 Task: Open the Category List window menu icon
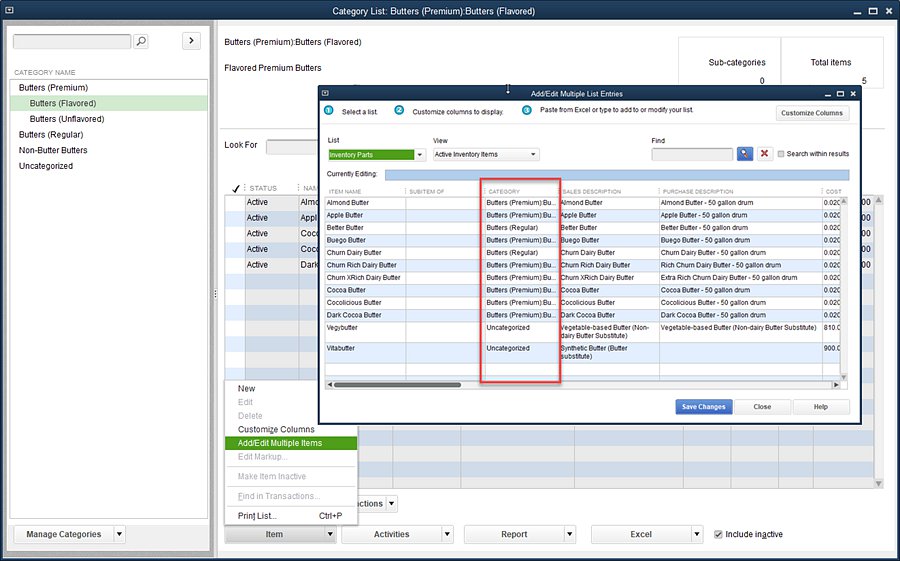[9, 11]
